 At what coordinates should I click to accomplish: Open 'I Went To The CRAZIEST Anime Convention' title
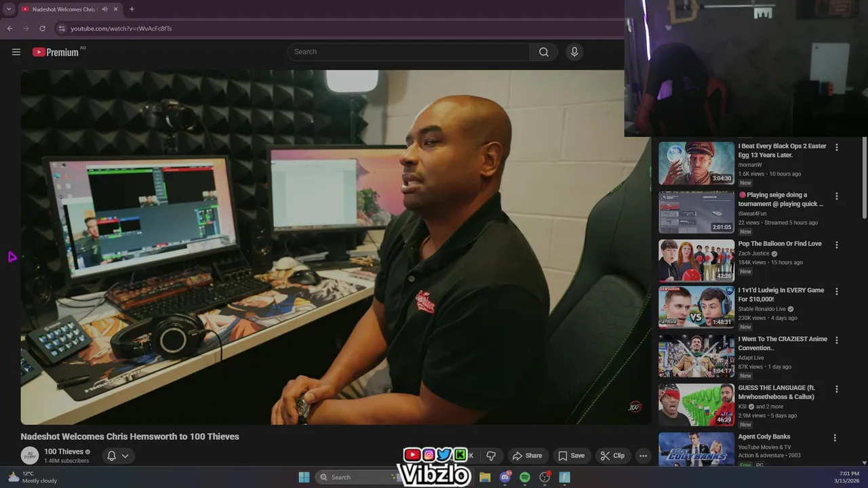pyautogui.click(x=783, y=344)
